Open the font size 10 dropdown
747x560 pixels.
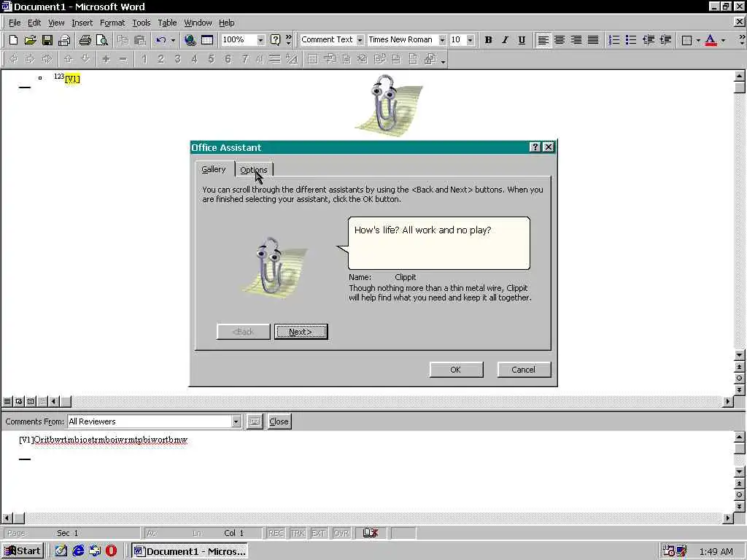click(x=471, y=40)
